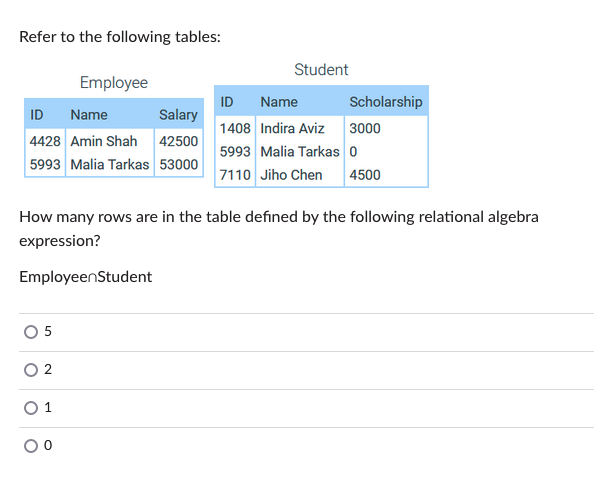Click the 3000 scholarship cell

coord(365,129)
